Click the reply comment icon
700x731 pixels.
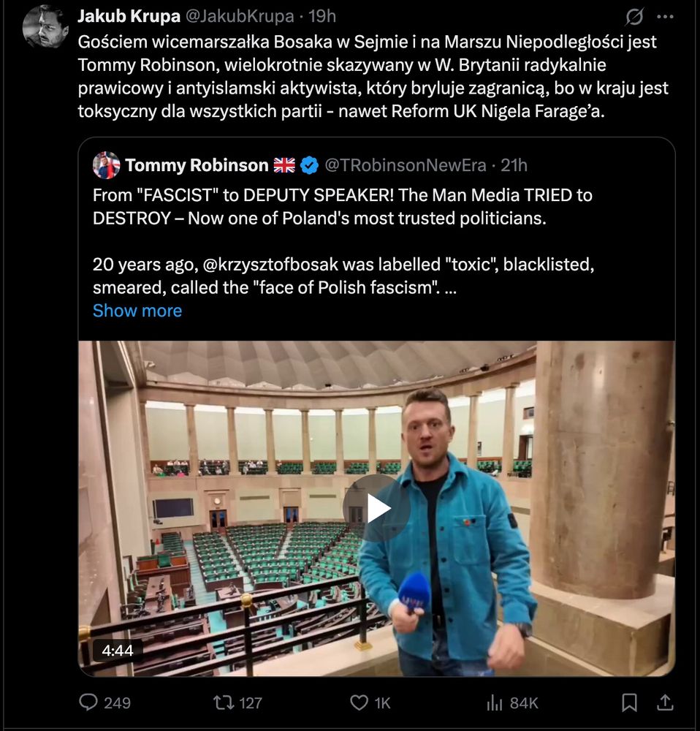(x=88, y=702)
